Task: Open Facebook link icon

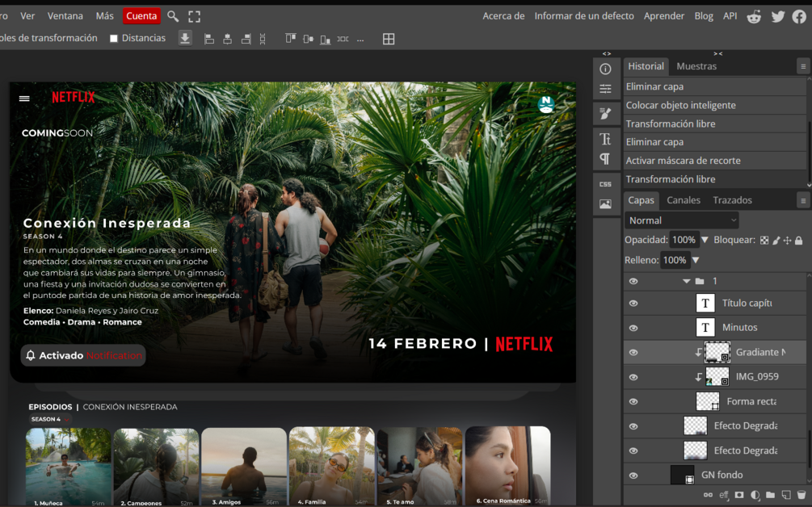Action: coord(799,17)
